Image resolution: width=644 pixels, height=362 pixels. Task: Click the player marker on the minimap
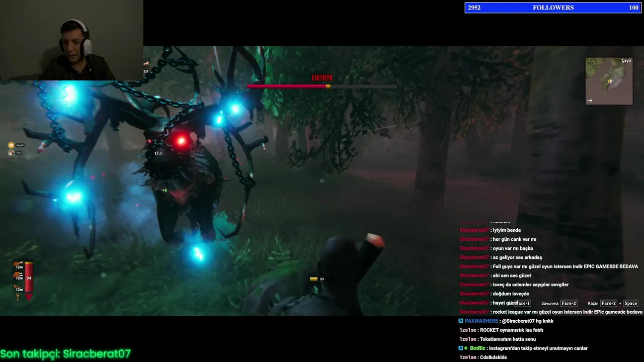tap(610, 81)
